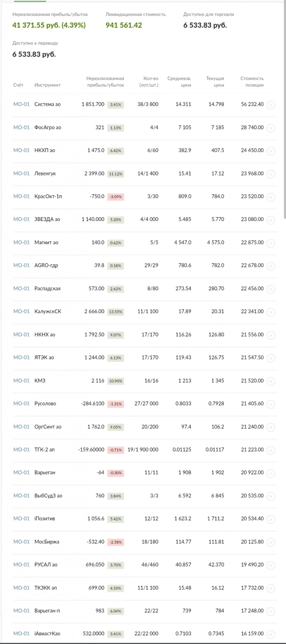286x644 pixels.
Task: Close the Распадская position
Action: pos(271,289)
